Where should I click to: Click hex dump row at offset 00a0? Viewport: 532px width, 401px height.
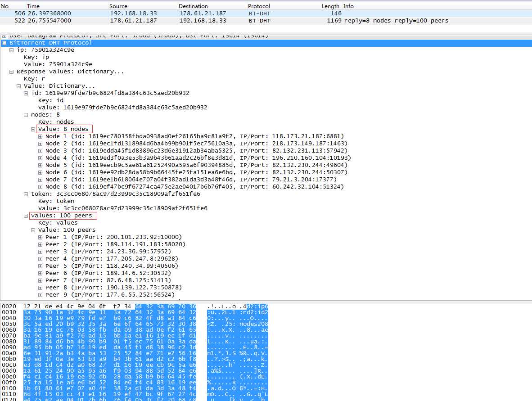click(135, 353)
